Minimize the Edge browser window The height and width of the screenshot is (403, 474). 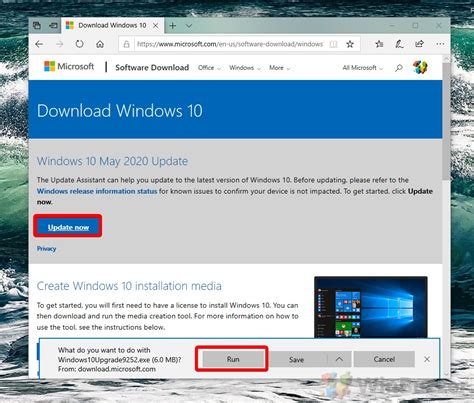[392, 25]
